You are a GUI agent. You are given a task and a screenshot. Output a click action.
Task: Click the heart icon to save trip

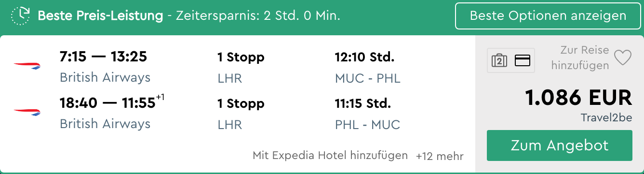[x=622, y=58]
